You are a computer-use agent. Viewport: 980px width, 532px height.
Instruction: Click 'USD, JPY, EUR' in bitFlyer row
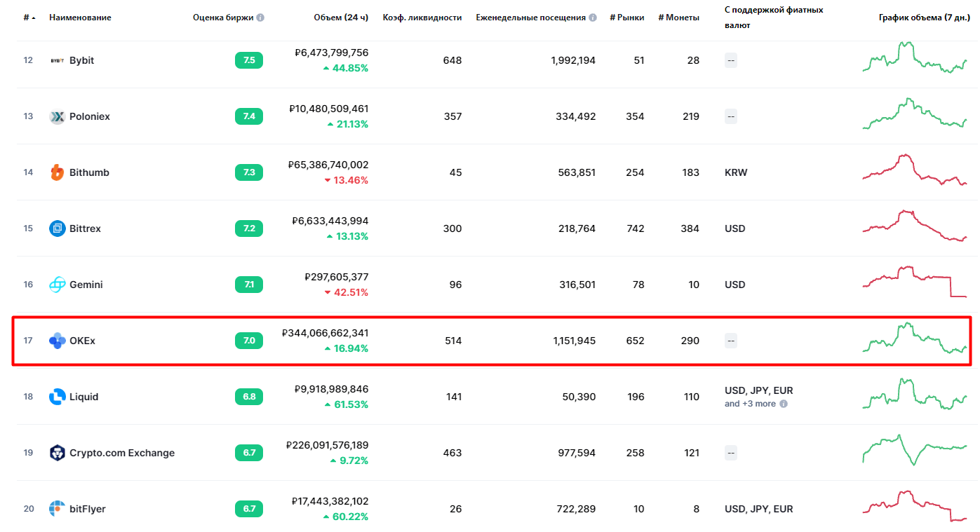coord(759,509)
